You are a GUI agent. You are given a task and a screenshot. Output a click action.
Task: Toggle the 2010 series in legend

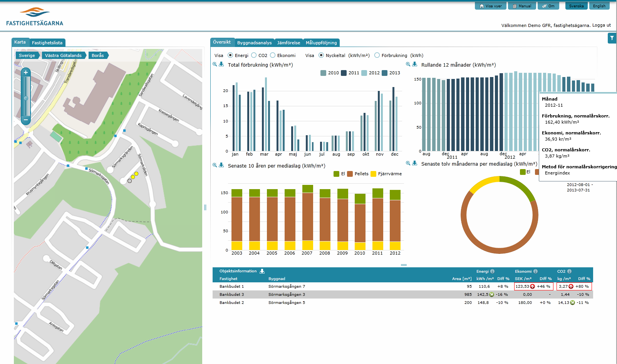pyautogui.click(x=330, y=73)
